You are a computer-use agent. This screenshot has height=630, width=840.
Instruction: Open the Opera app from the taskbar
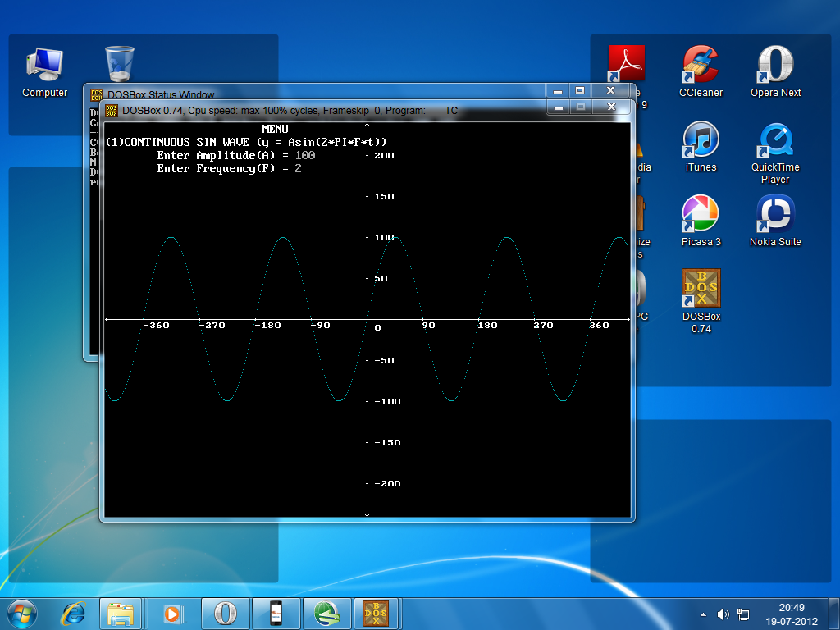pos(226,613)
